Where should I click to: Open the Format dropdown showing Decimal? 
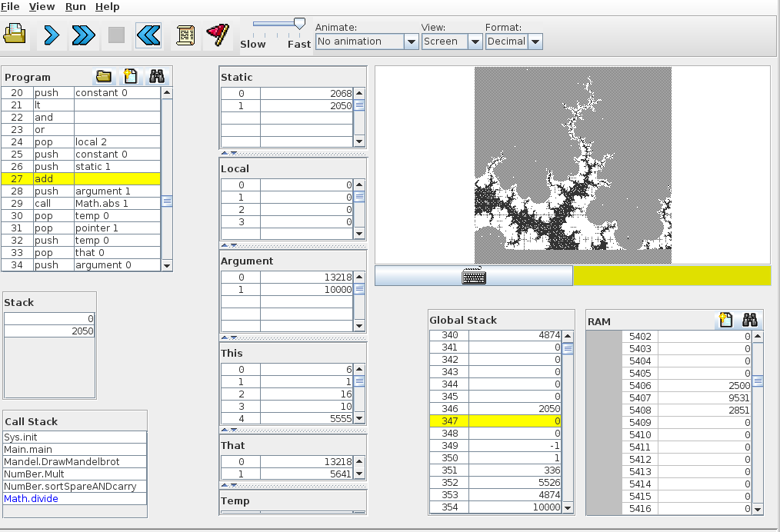click(x=514, y=42)
